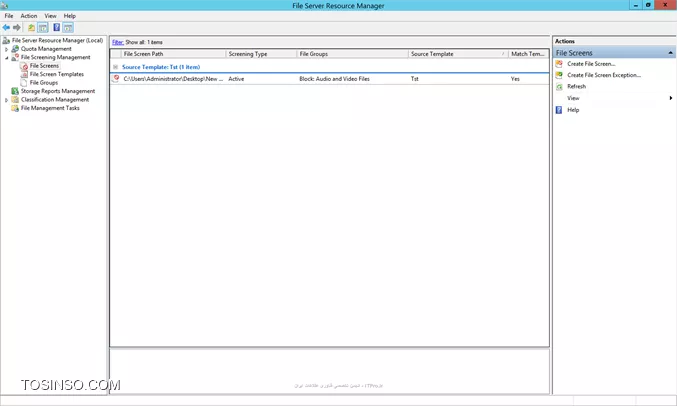Click the application icon in the title bar

pos(5,5)
